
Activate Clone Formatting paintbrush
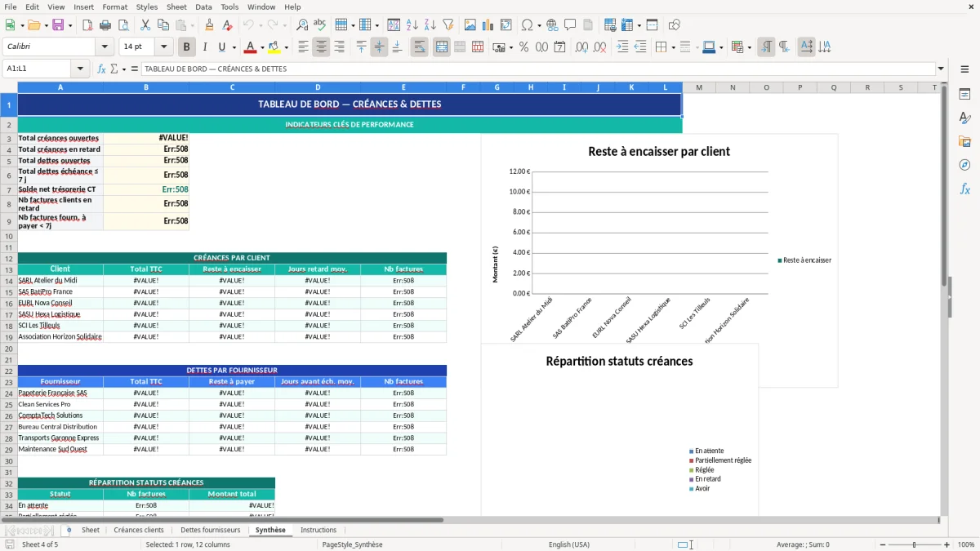point(209,25)
